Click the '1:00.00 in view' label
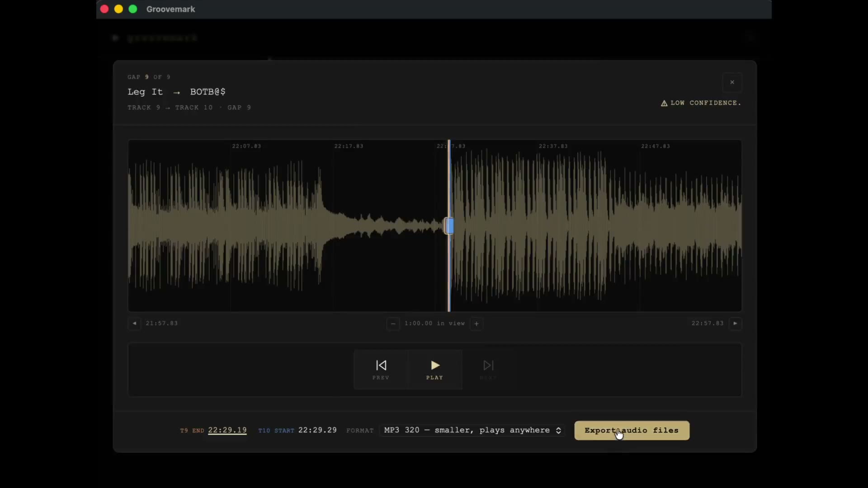 pos(434,324)
